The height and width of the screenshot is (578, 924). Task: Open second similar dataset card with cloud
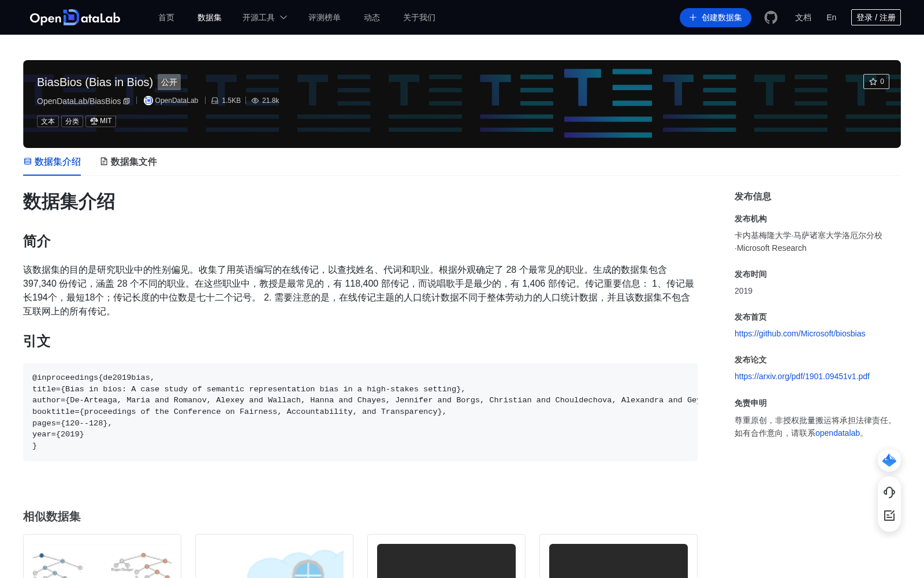(x=274, y=556)
